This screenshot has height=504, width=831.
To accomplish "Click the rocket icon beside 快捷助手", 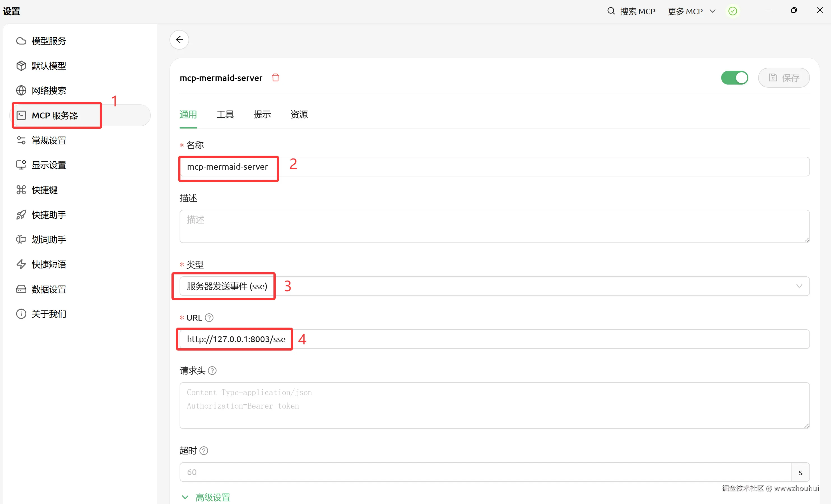I will pos(21,215).
